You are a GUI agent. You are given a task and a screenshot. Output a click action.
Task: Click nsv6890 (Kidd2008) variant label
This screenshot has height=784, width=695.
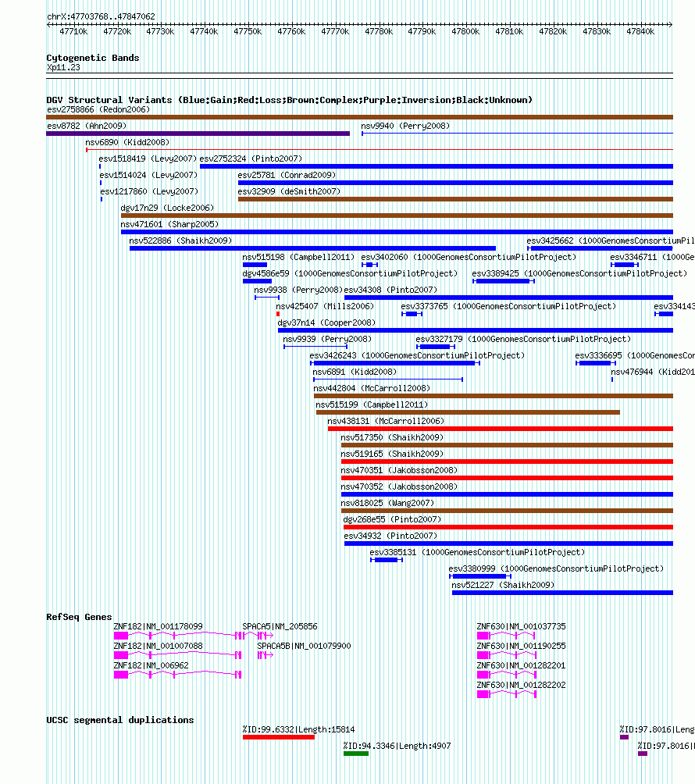coord(127,142)
